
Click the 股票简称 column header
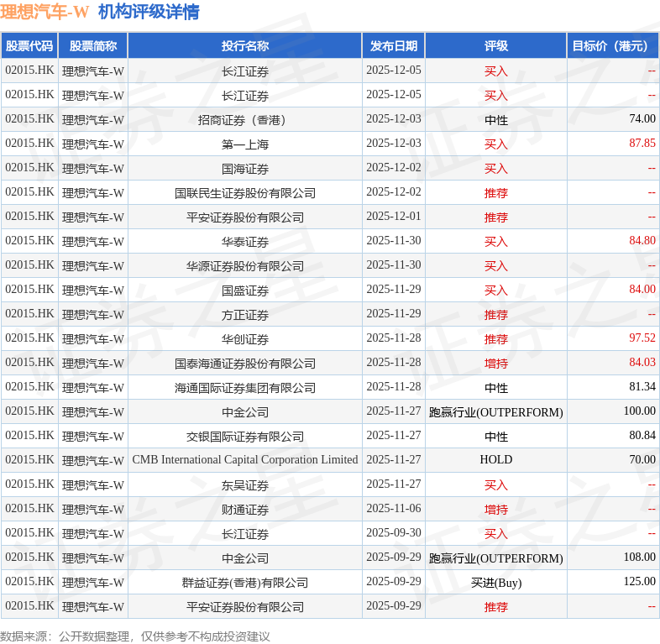click(x=93, y=46)
